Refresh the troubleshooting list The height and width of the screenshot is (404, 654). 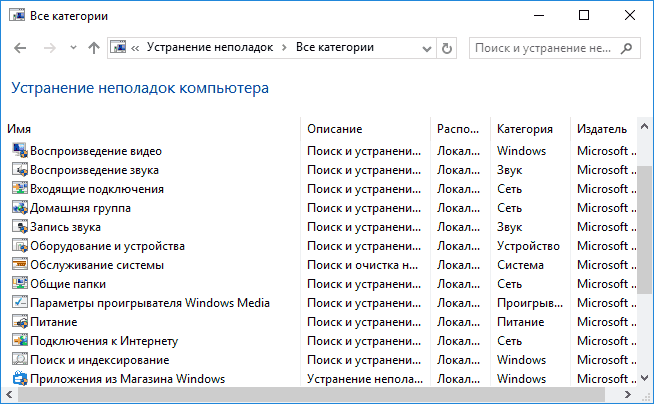pyautogui.click(x=447, y=47)
